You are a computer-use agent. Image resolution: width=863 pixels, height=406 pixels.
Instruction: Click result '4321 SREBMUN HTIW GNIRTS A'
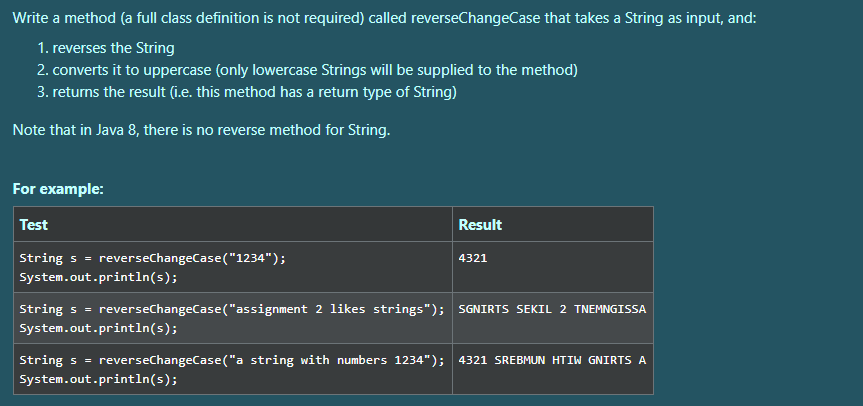(x=552, y=360)
